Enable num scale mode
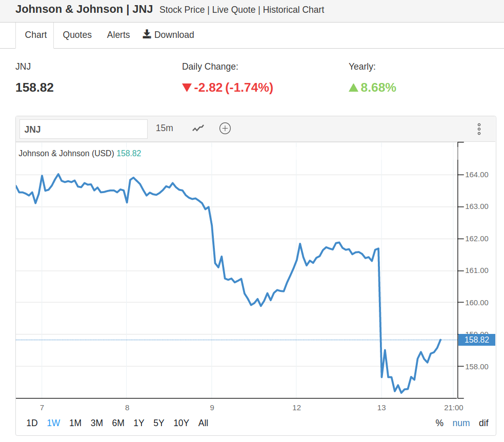This screenshot has height=442, width=504. (x=461, y=423)
